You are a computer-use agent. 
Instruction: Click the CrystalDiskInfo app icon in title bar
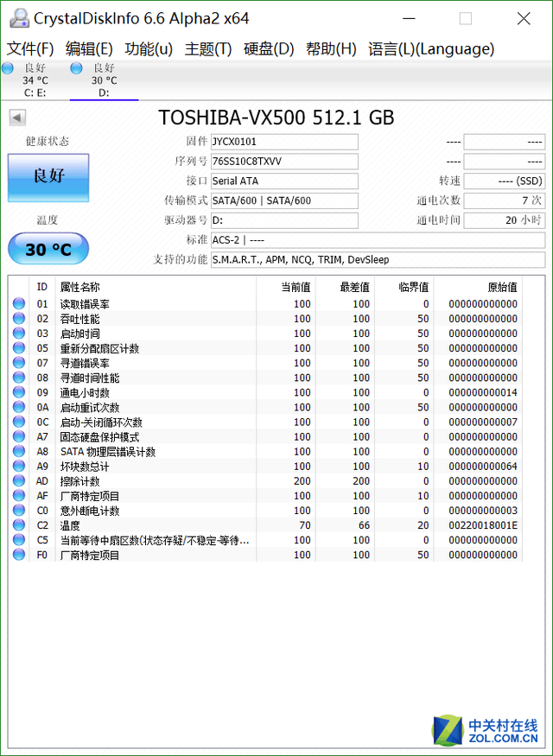tap(19, 19)
